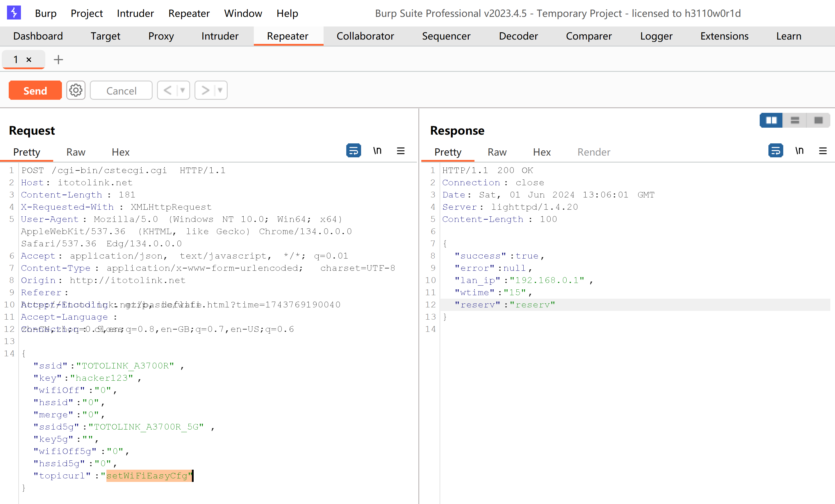Expand history forward dropdown arrow
This screenshot has width=835, height=504.
coord(220,90)
